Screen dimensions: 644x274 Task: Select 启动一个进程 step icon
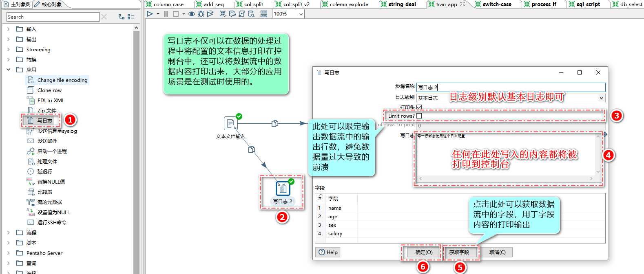(x=31, y=151)
